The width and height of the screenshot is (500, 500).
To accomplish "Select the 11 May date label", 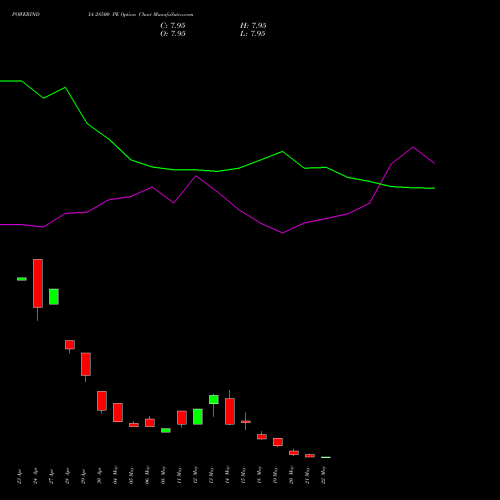I will [x=179, y=476].
